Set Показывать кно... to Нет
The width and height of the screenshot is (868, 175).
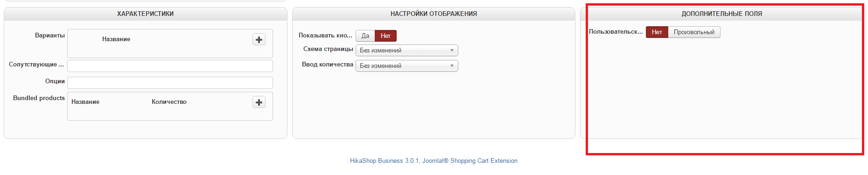click(x=385, y=36)
